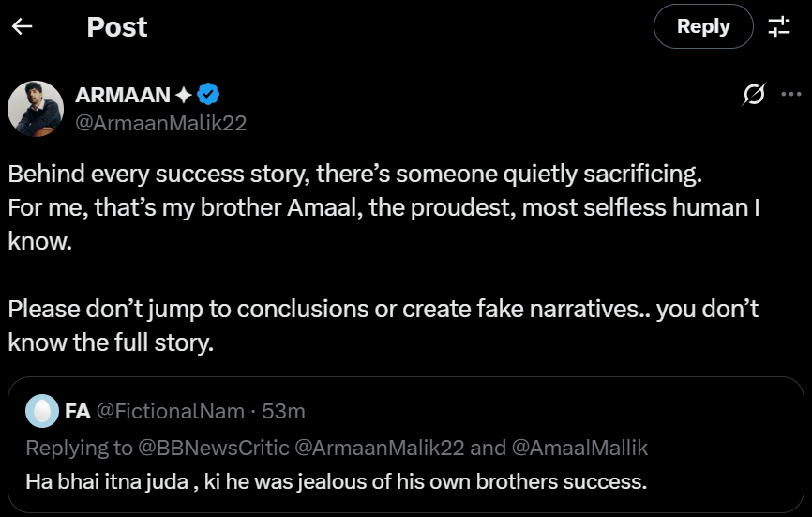Open the @ArmaanMalik22 handle
This screenshot has width=812, height=517.
point(159,123)
